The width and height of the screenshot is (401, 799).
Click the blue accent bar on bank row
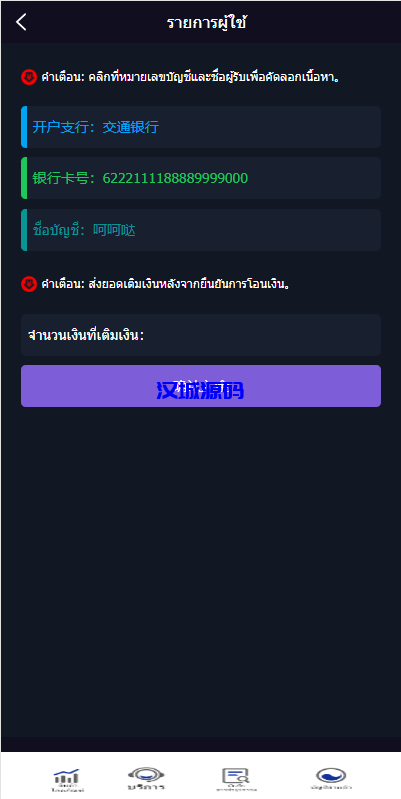coord(24,127)
